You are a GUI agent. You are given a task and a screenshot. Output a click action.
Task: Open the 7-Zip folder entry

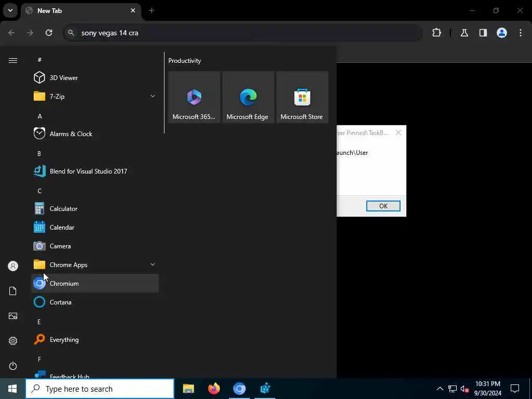tap(95, 96)
